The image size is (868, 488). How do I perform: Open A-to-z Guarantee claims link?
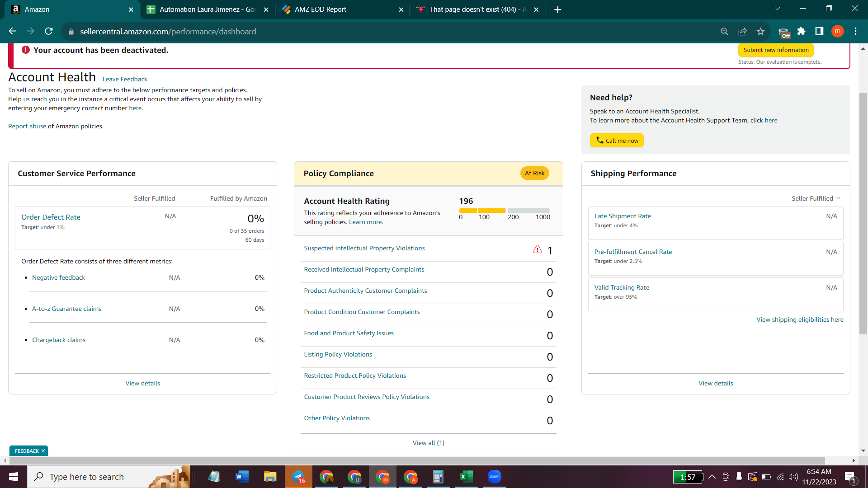click(67, 309)
